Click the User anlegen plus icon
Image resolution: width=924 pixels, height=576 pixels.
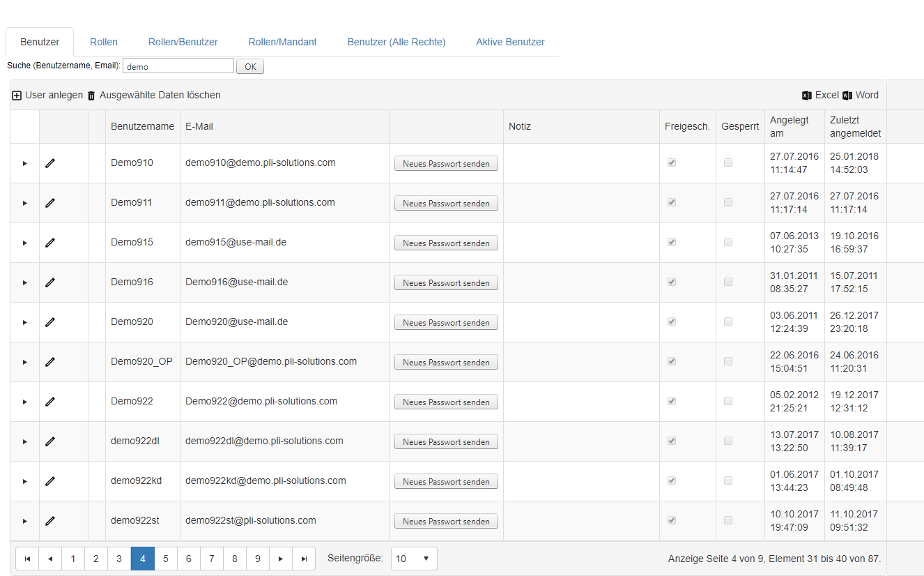point(17,96)
